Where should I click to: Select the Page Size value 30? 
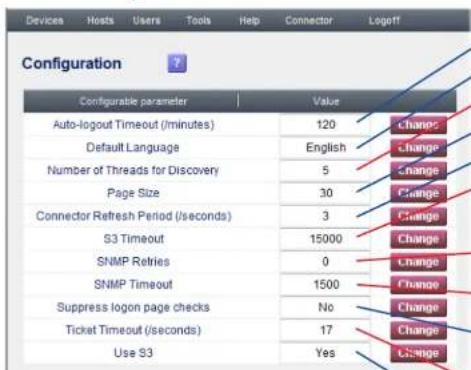coord(326,193)
